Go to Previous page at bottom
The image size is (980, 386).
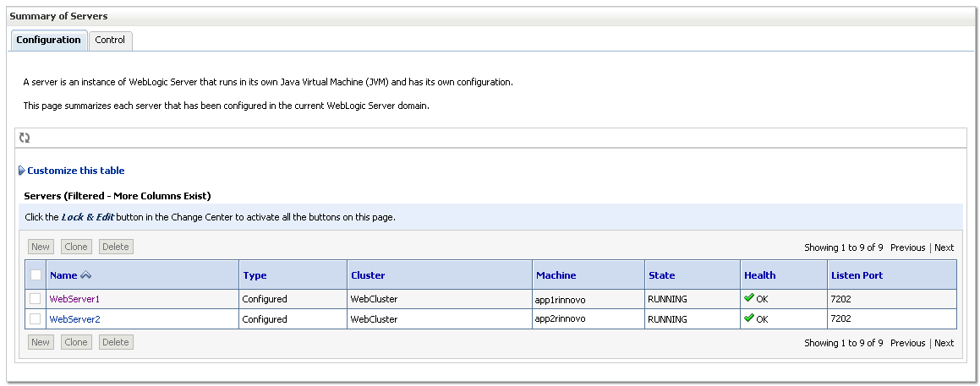tap(907, 343)
